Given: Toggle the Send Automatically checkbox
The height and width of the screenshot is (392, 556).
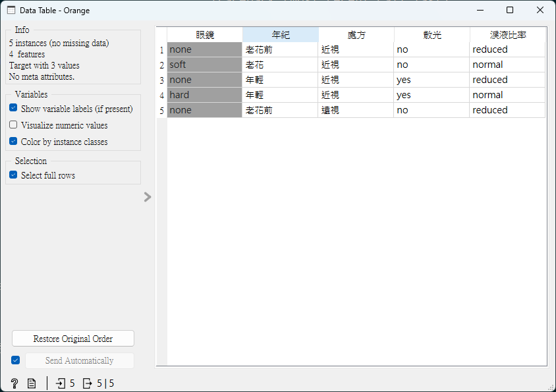Looking at the screenshot, I should pyautogui.click(x=16, y=360).
